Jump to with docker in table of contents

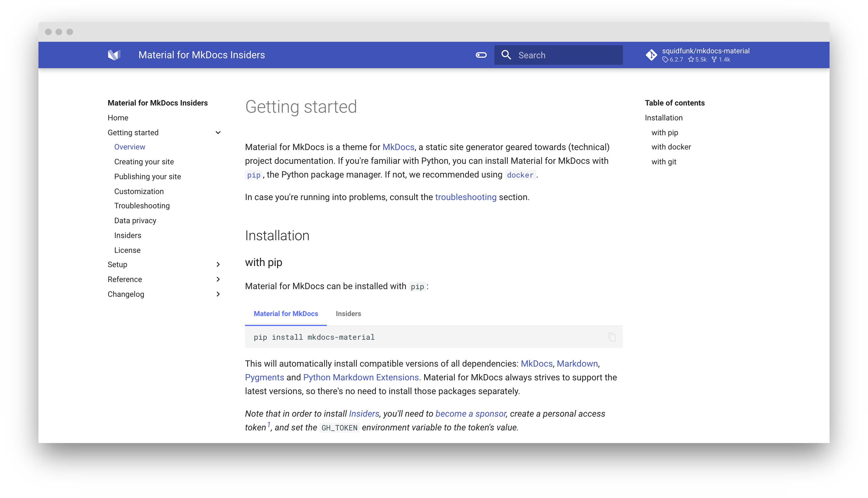(x=671, y=147)
